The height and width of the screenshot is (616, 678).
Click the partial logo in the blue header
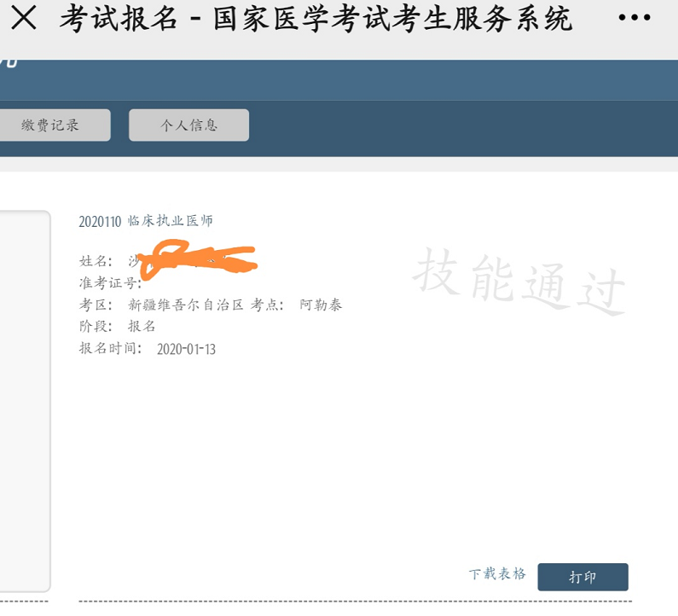[9, 61]
